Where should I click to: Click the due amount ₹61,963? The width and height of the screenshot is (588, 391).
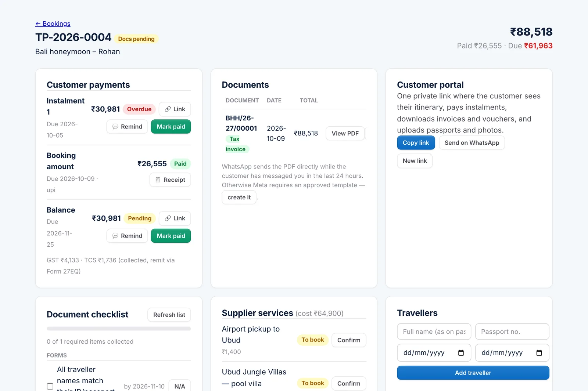point(538,46)
